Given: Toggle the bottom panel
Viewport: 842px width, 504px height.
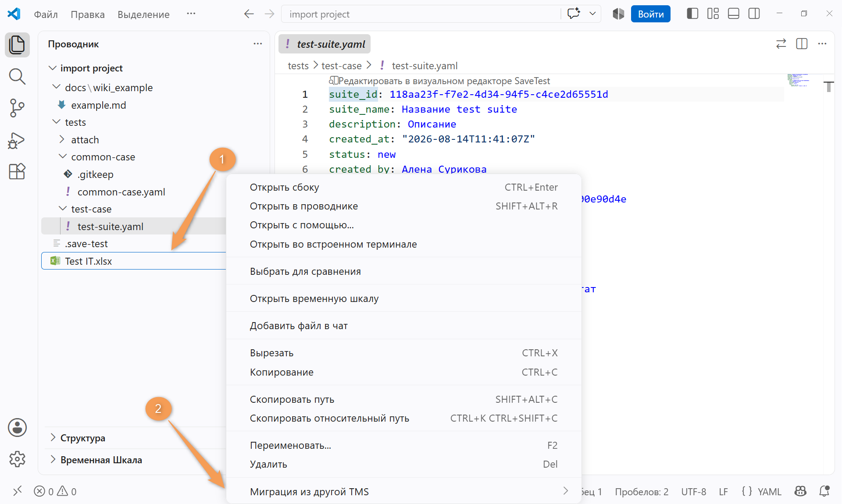Looking at the screenshot, I should pos(734,14).
